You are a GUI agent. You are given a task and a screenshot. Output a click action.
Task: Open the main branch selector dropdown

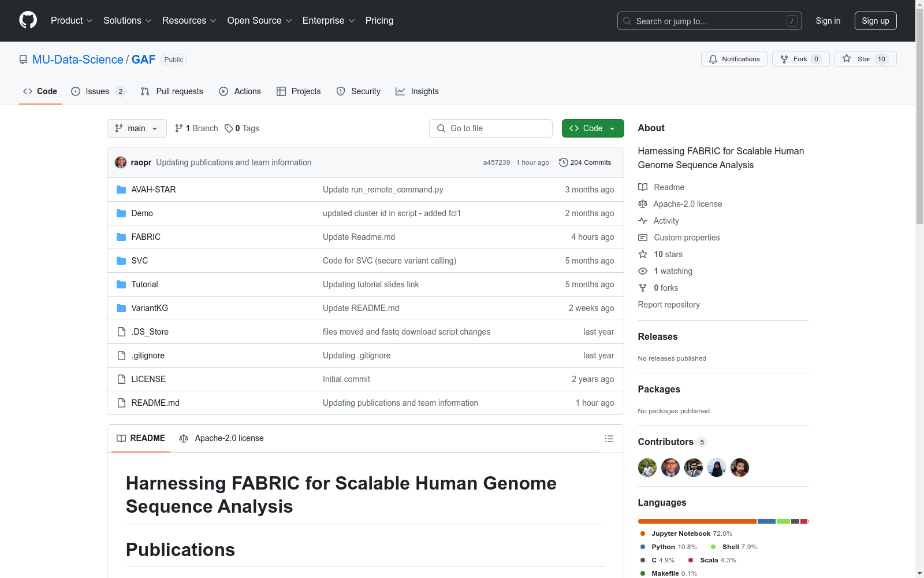137,128
